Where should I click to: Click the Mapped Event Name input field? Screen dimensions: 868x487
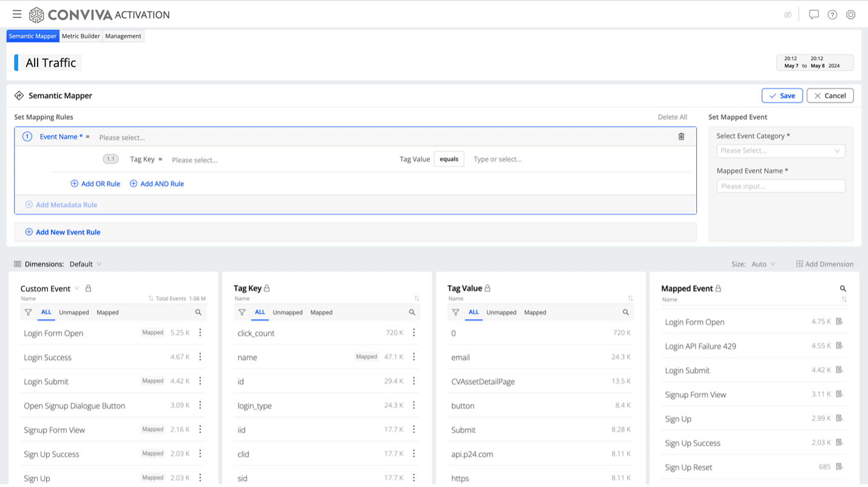pos(780,186)
